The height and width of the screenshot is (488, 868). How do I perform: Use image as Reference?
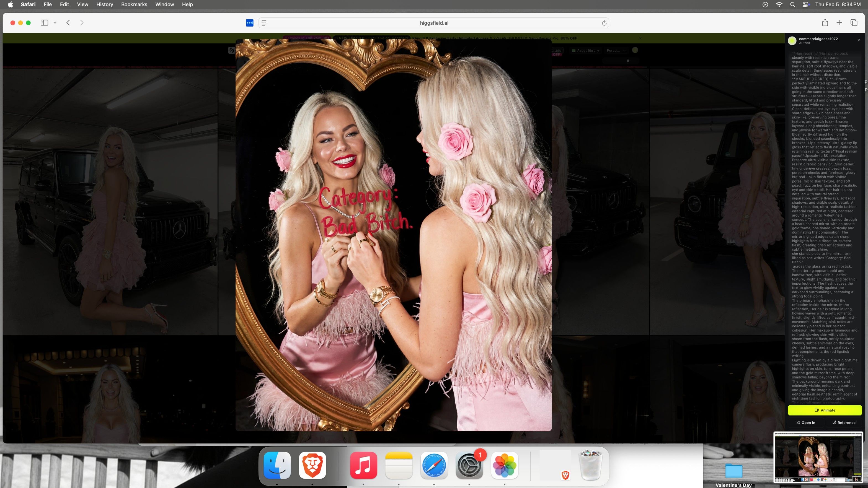click(844, 422)
